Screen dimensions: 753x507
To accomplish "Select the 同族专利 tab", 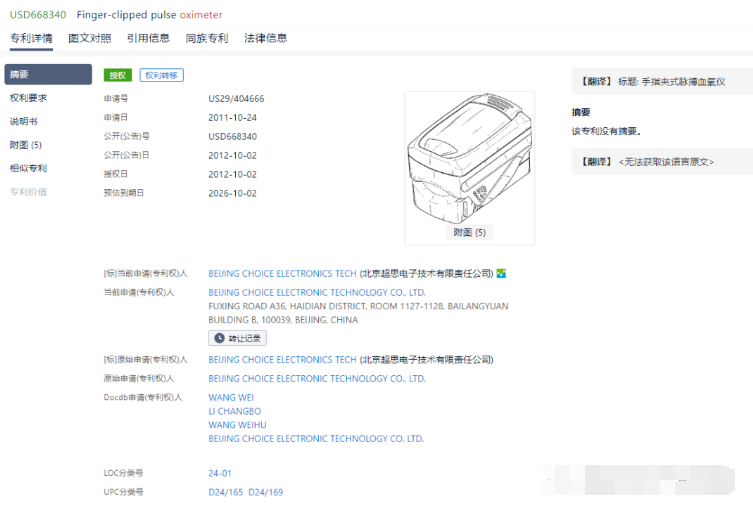I will [207, 38].
